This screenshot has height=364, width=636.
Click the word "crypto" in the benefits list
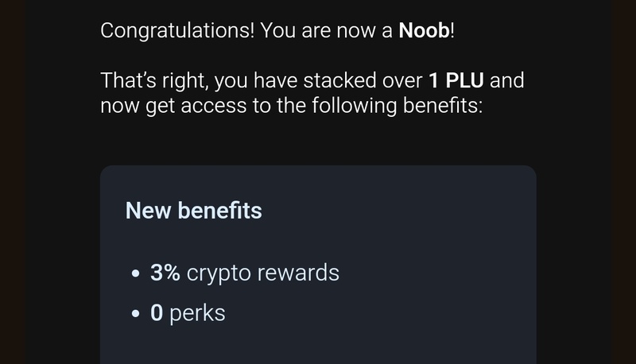(216, 273)
